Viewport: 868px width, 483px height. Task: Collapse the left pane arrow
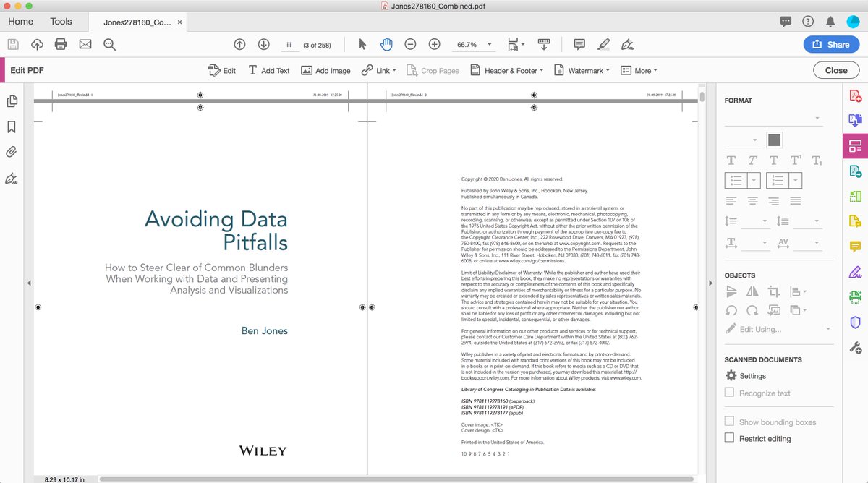pos(29,283)
